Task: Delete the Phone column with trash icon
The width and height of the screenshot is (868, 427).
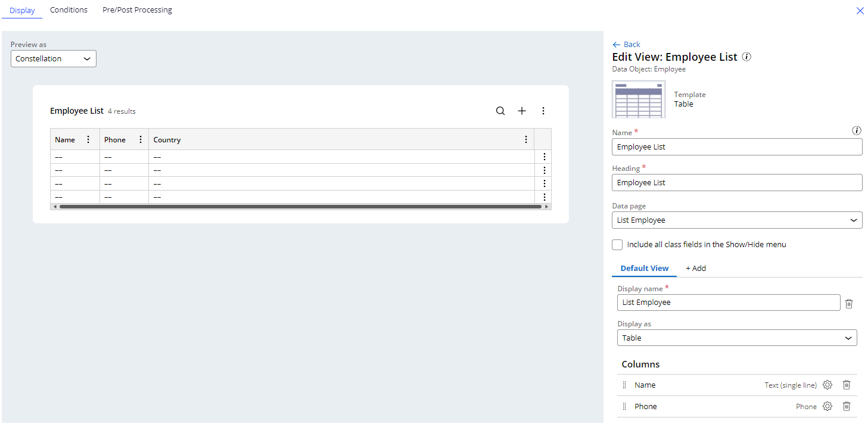Action: point(846,406)
